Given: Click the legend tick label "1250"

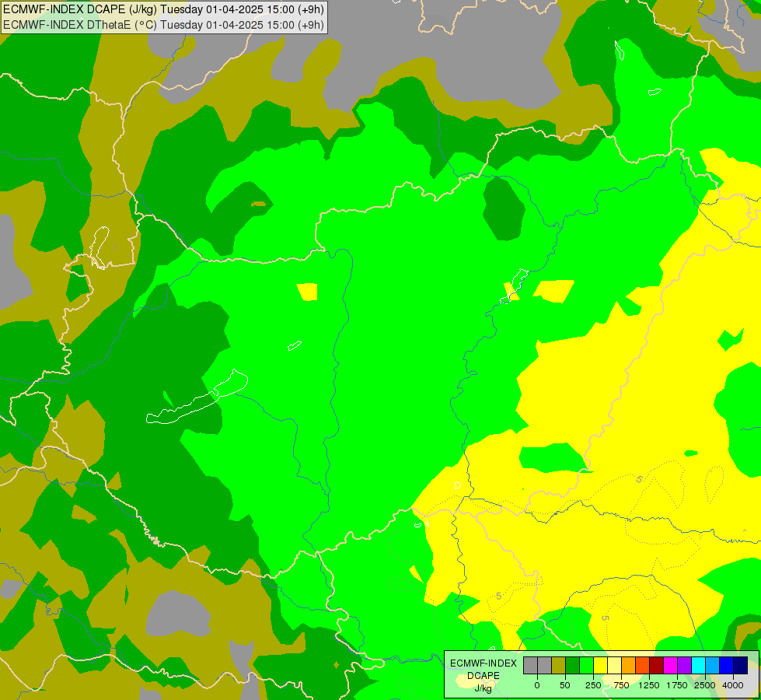Looking at the screenshot, I should pos(649,685).
